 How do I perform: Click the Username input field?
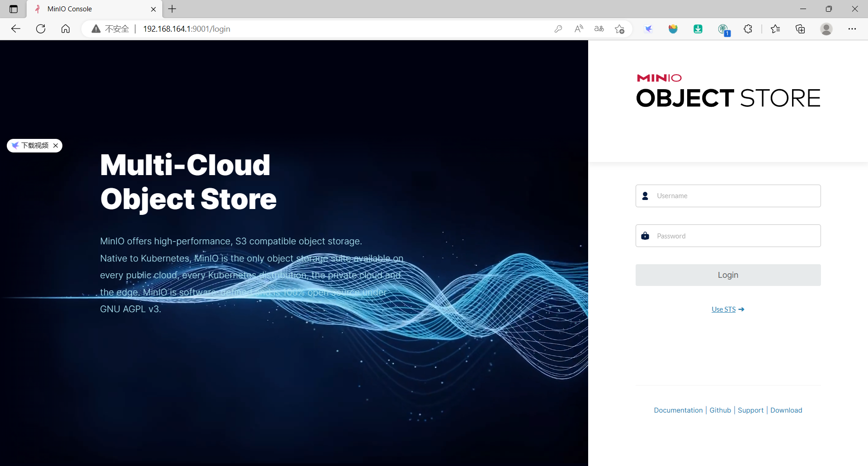point(728,196)
